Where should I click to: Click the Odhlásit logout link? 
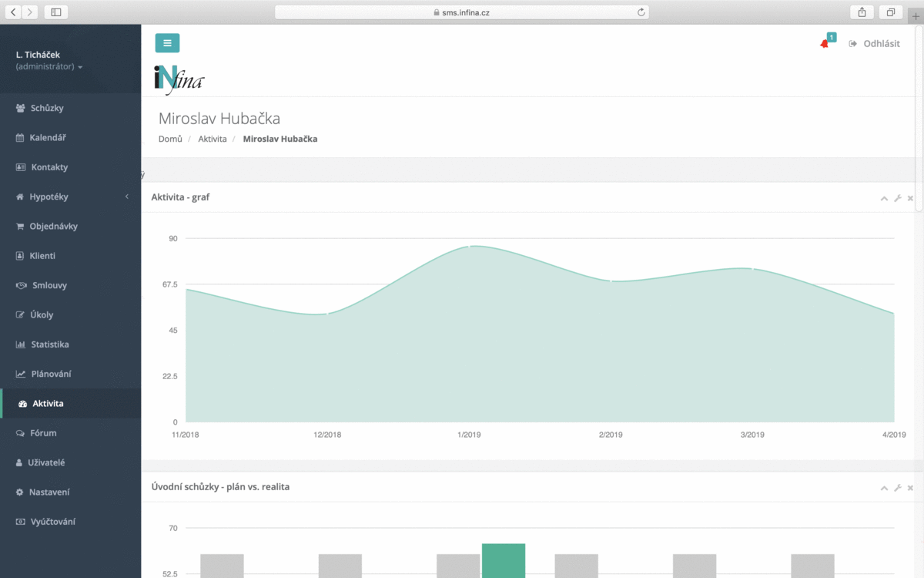coord(875,44)
